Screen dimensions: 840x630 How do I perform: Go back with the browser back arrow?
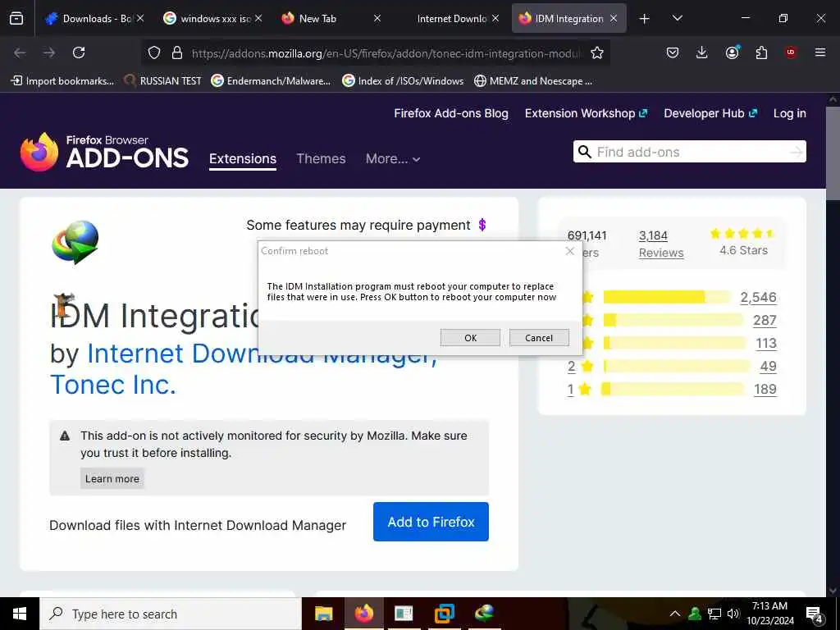point(20,52)
